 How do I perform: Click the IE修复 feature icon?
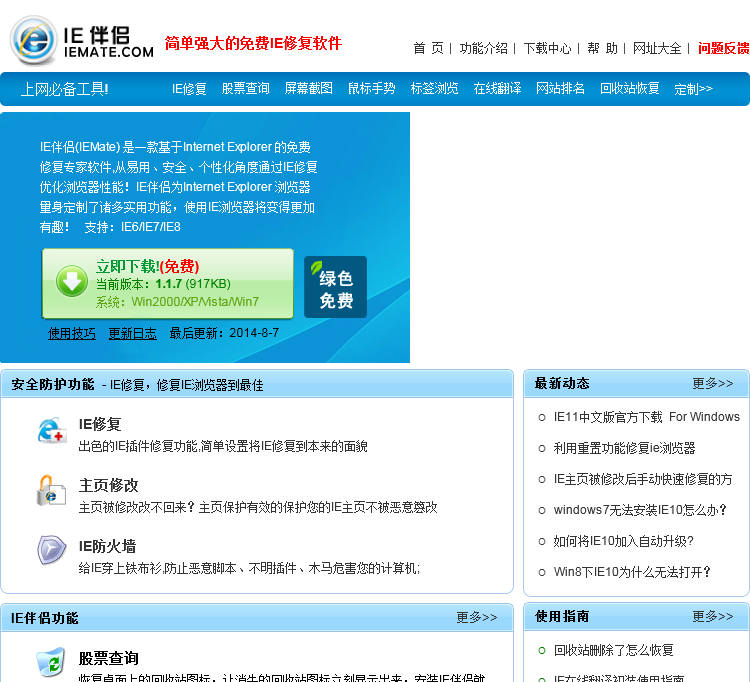51,430
